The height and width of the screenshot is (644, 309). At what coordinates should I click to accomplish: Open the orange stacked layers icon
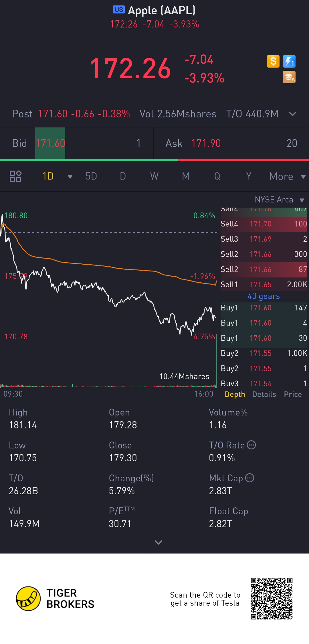tap(289, 77)
